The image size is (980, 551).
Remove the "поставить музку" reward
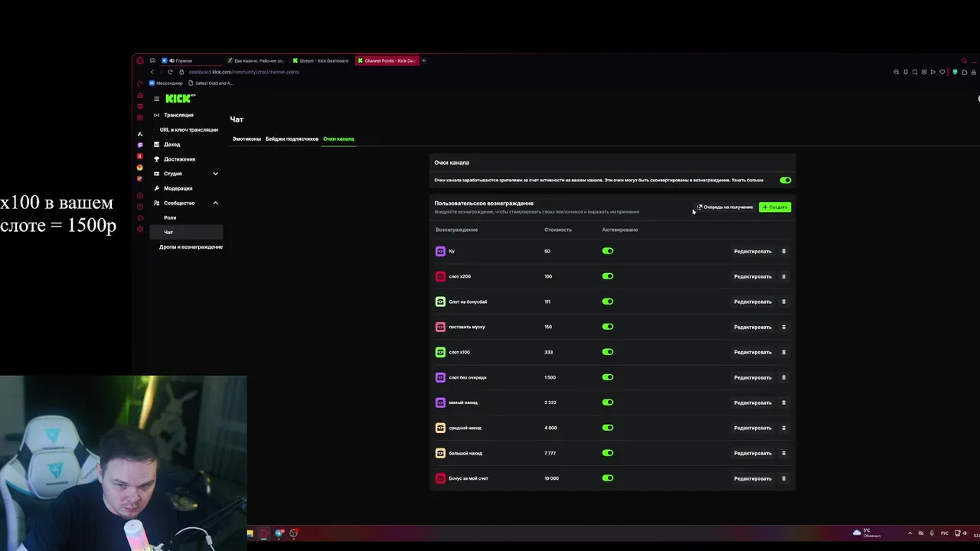pos(783,327)
